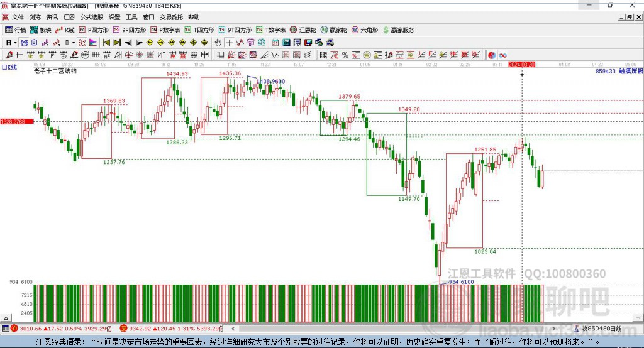
Task: Open the 9P四方形 tool
Action: pyautogui.click(x=130, y=30)
